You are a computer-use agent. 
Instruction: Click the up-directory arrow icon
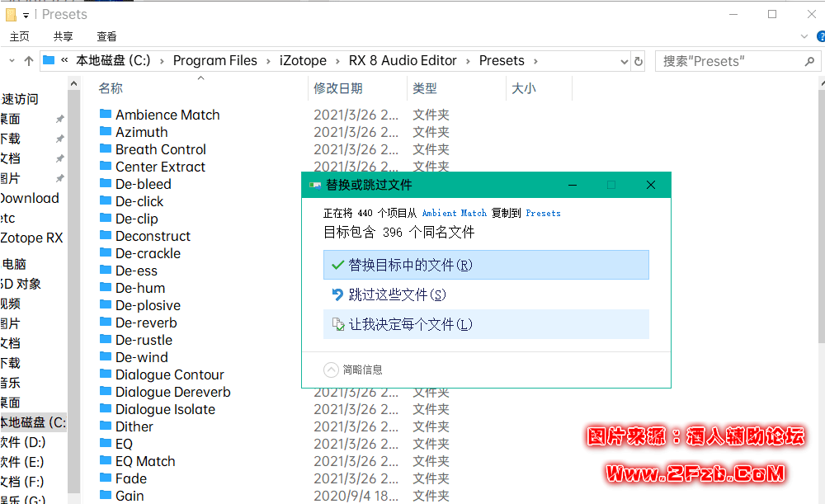29,61
